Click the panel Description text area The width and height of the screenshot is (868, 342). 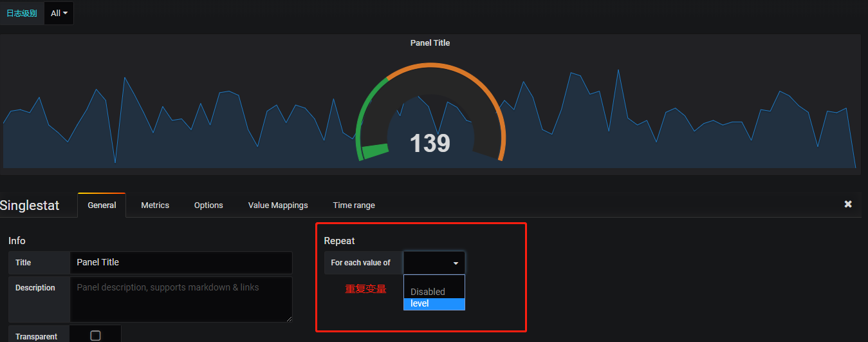click(181, 299)
